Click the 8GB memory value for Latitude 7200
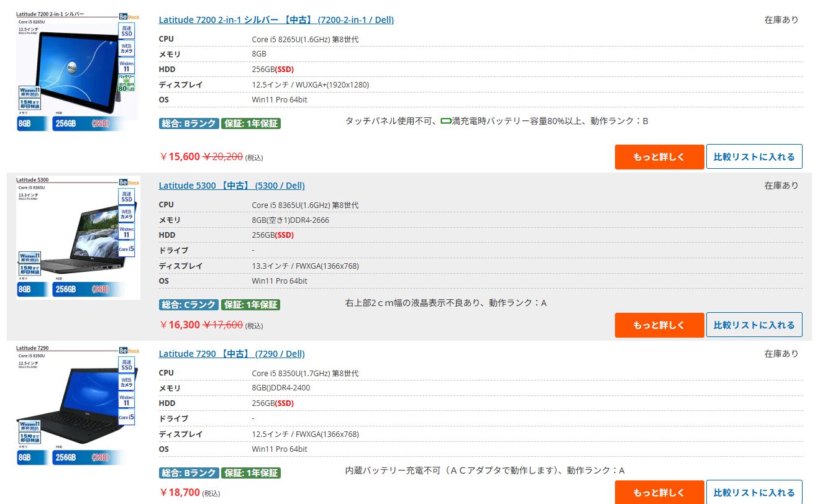This screenshot has width=820, height=504. tap(259, 54)
